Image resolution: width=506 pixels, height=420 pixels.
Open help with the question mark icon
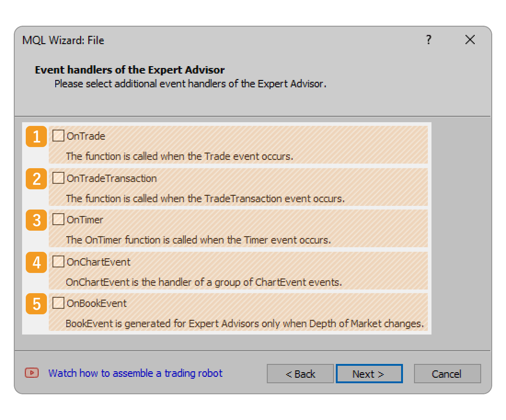click(429, 40)
